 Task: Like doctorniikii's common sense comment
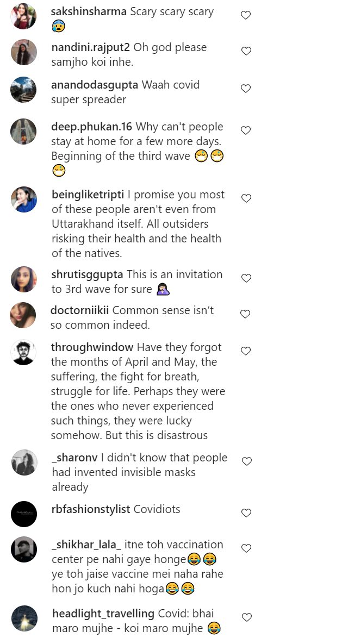[246, 314]
